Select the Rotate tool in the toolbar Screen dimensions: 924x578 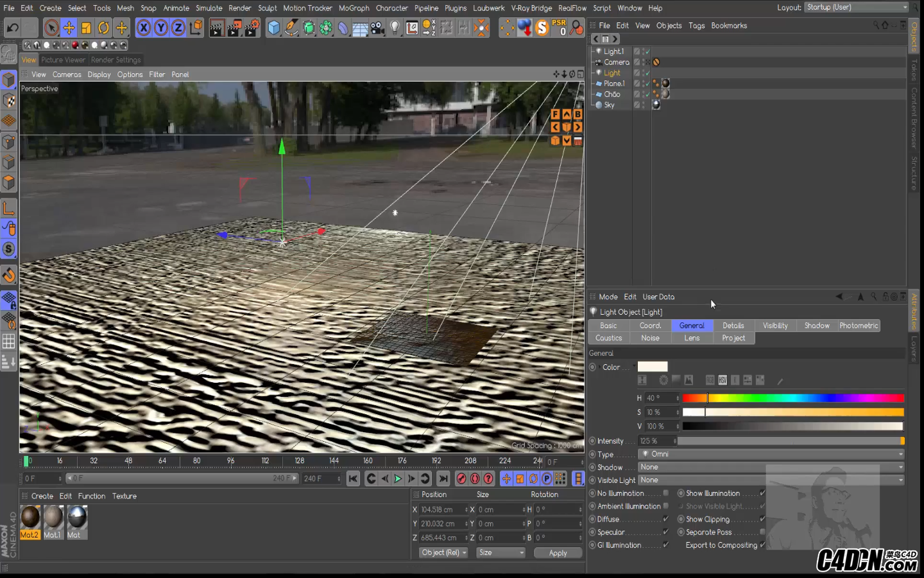(x=103, y=28)
